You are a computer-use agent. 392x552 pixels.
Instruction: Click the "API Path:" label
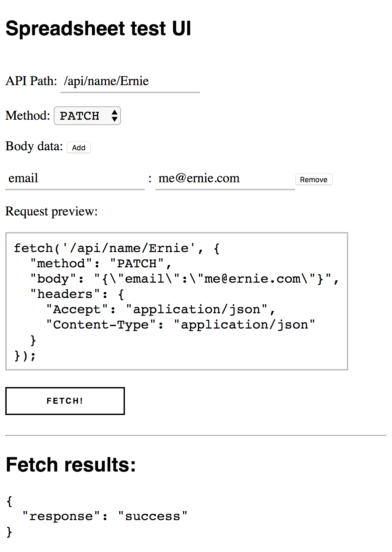pos(31,81)
